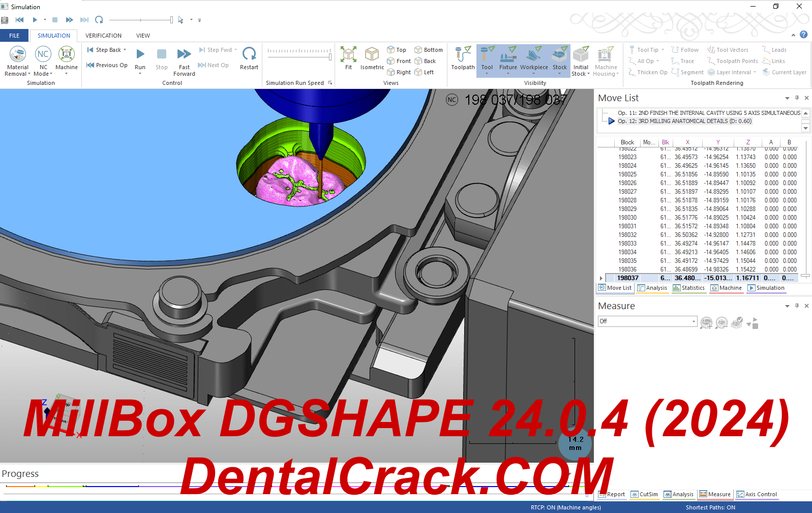Toggle Tool Vectors rendering

click(x=728, y=50)
